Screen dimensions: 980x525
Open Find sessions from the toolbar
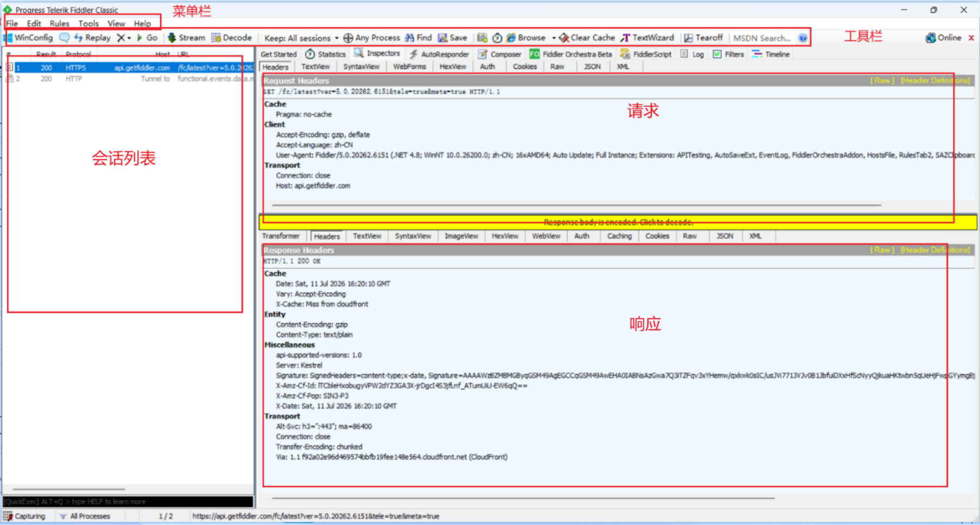(x=418, y=38)
